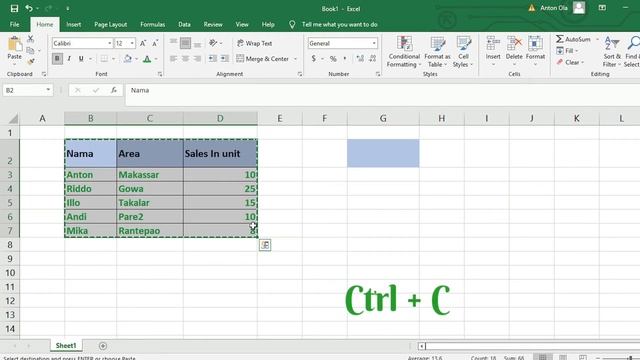
Task: Click the Anton Ola account name
Action: (554, 8)
